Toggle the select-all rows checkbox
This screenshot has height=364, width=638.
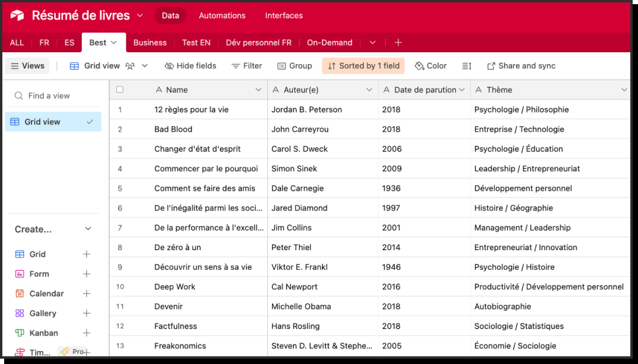pyautogui.click(x=120, y=90)
